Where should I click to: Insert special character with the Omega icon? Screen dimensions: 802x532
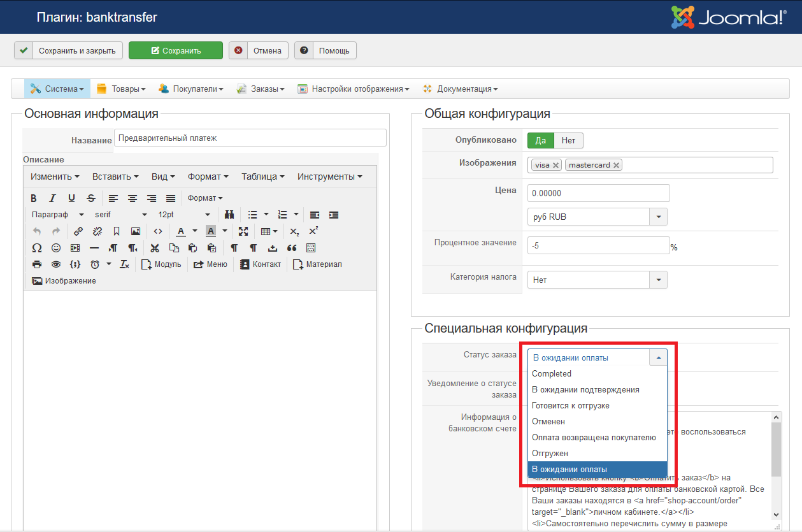click(36, 248)
